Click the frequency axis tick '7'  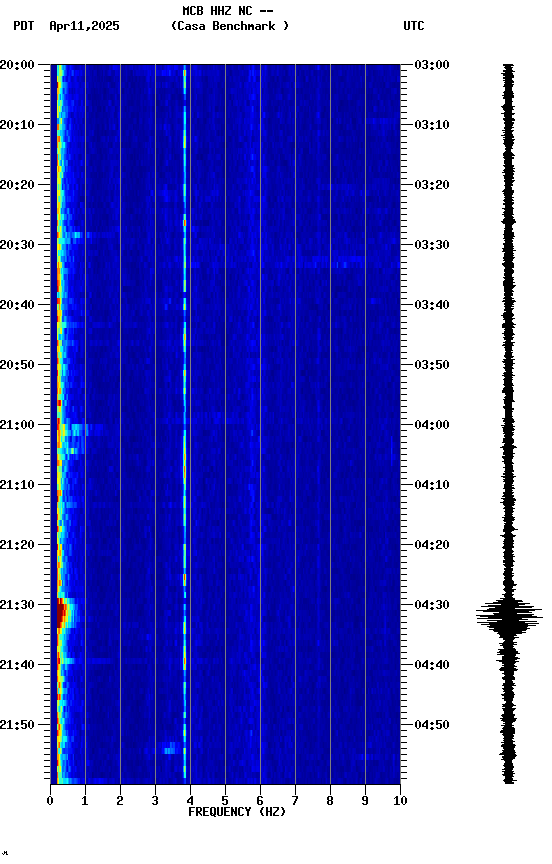click(x=295, y=801)
